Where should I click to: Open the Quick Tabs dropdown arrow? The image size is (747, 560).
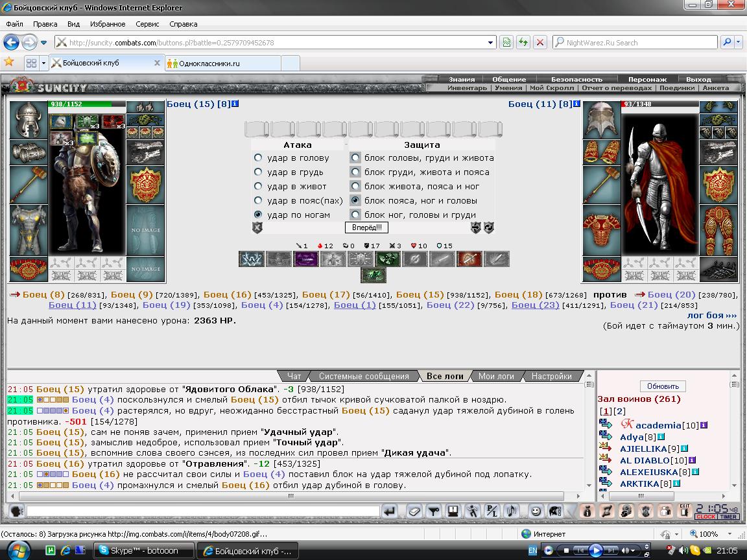[x=43, y=63]
